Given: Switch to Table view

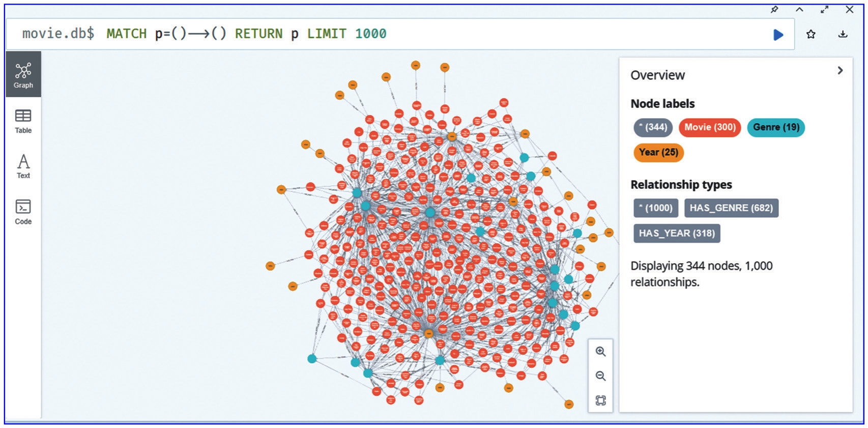Looking at the screenshot, I should pyautogui.click(x=23, y=121).
